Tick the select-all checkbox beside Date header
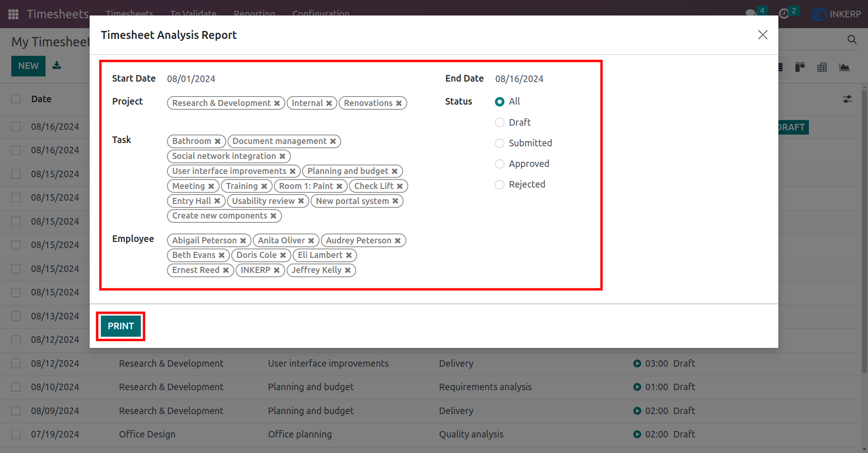Image resolution: width=868 pixels, height=453 pixels. (16, 99)
